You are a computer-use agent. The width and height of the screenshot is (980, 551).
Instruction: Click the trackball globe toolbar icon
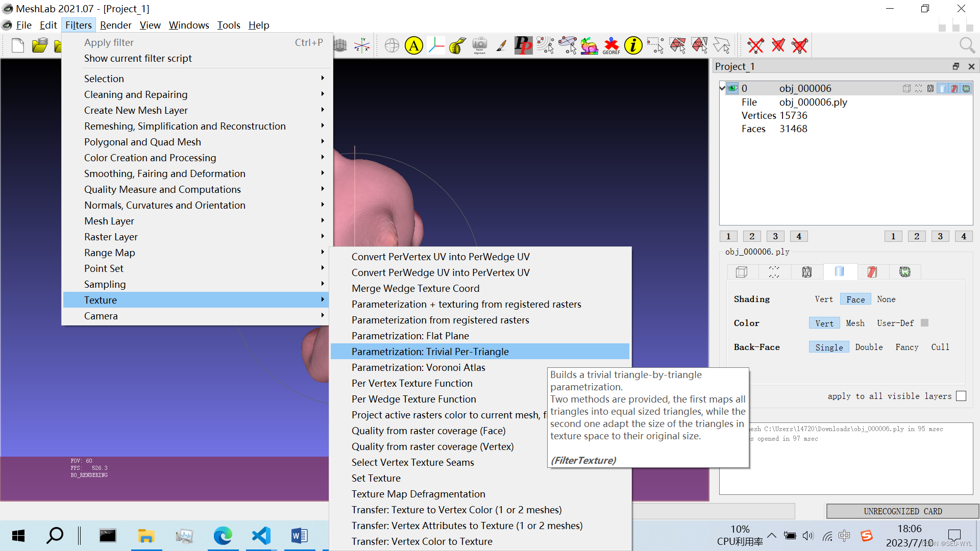click(391, 46)
